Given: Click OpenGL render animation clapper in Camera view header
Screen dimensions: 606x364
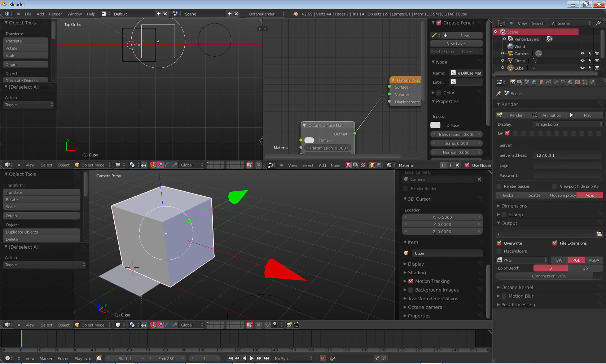Looking at the screenshot, I should point(296,325).
